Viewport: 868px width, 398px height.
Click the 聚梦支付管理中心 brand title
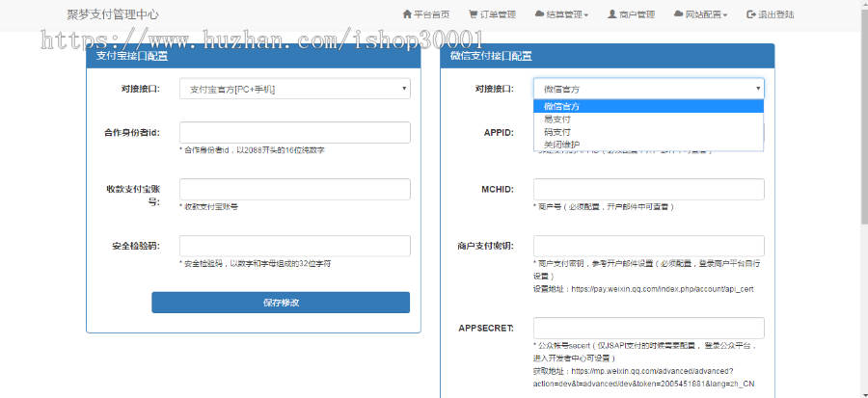113,14
